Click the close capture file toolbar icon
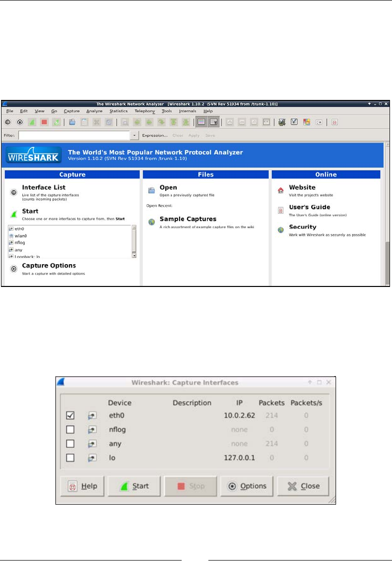Screen dimensions: 392x565 97,122
